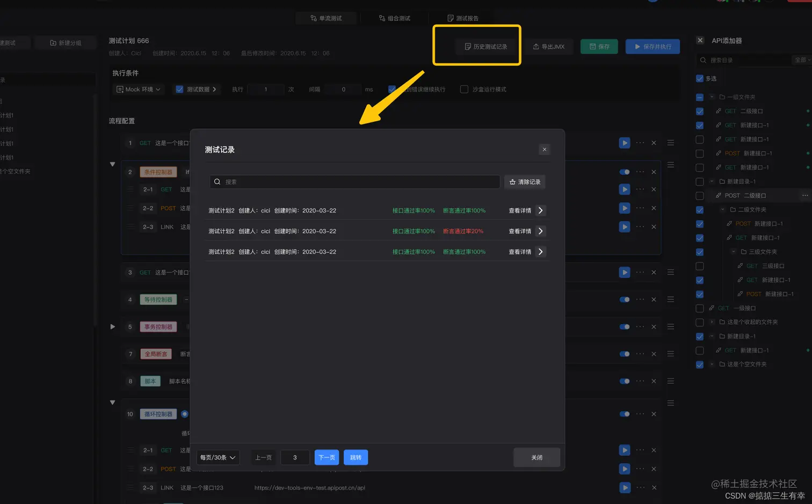812x504 pixels.
Task: Collapse the 一级文件夹 tree chevron
Action: (712, 97)
